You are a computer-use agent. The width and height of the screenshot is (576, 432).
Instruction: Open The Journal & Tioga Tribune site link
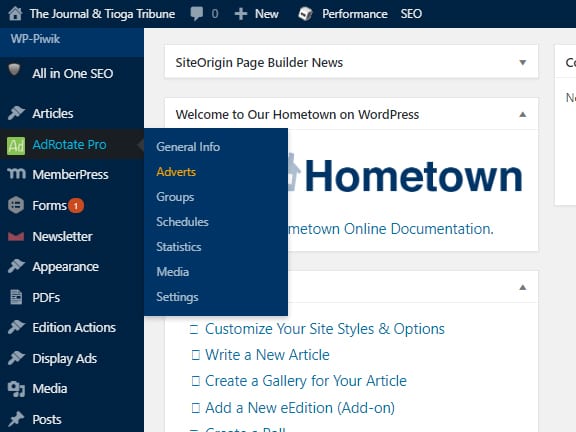click(102, 14)
